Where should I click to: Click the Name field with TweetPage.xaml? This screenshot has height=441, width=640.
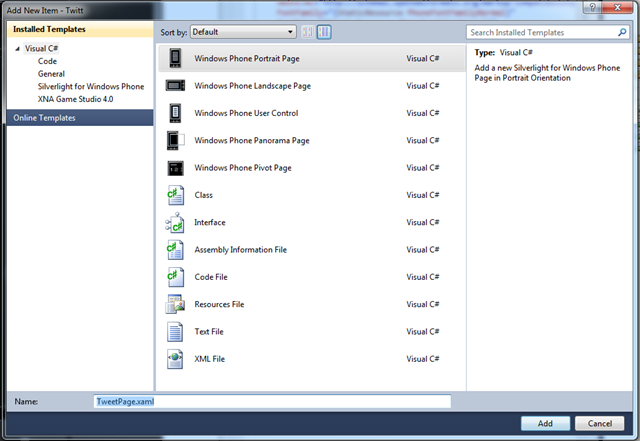coord(272,402)
